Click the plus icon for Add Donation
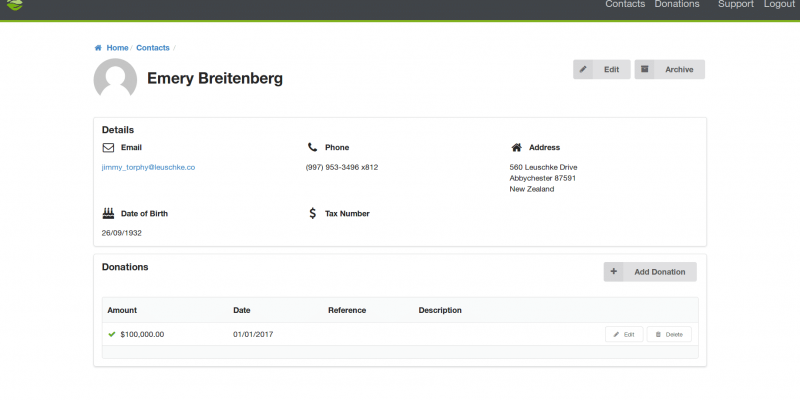Viewport: 800px width, 400px height. (x=613, y=272)
